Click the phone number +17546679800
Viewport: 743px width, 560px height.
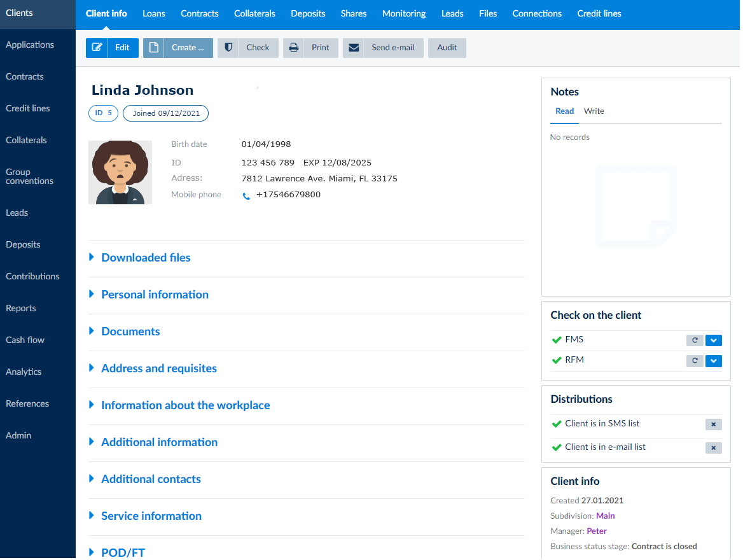tap(288, 195)
